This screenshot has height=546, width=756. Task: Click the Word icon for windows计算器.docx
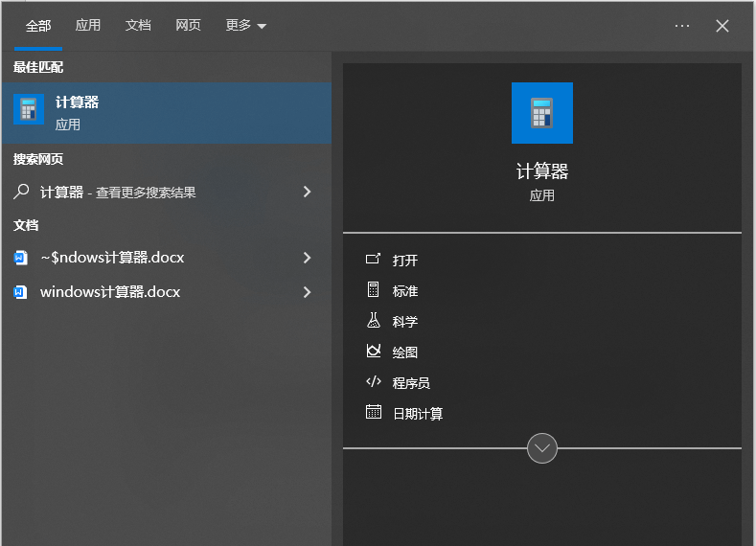21,292
